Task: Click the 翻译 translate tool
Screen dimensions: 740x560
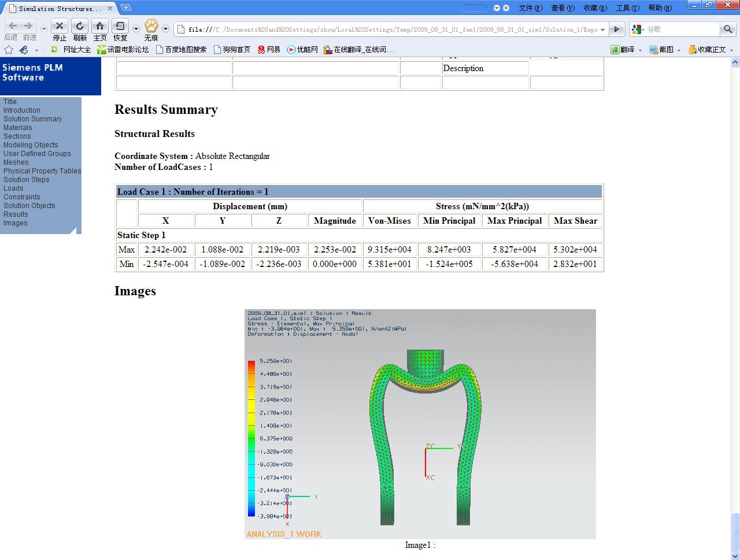Action: [x=623, y=50]
